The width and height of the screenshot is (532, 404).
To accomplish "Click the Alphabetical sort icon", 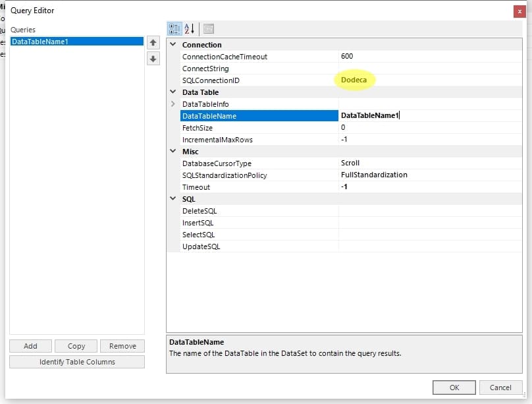I will click(190, 28).
